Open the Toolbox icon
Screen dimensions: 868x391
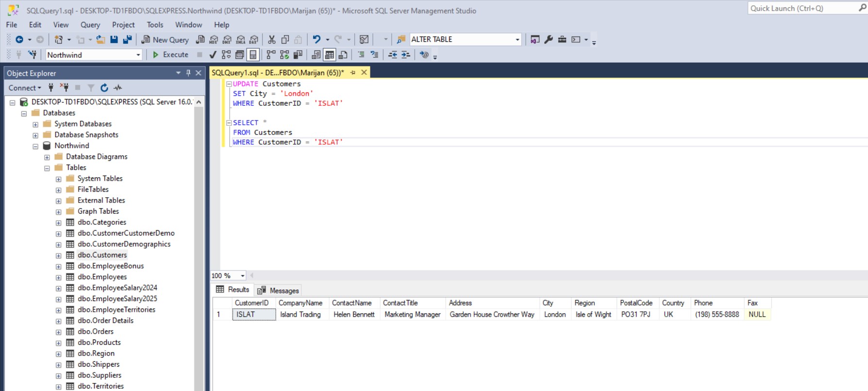click(x=562, y=39)
